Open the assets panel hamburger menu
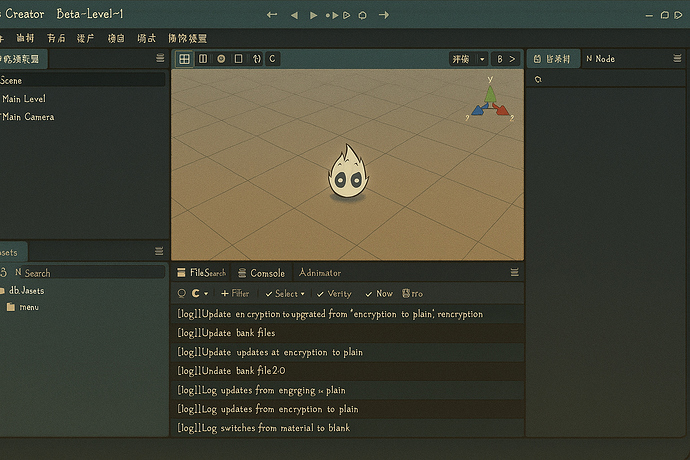The width and height of the screenshot is (690, 460). click(159, 251)
